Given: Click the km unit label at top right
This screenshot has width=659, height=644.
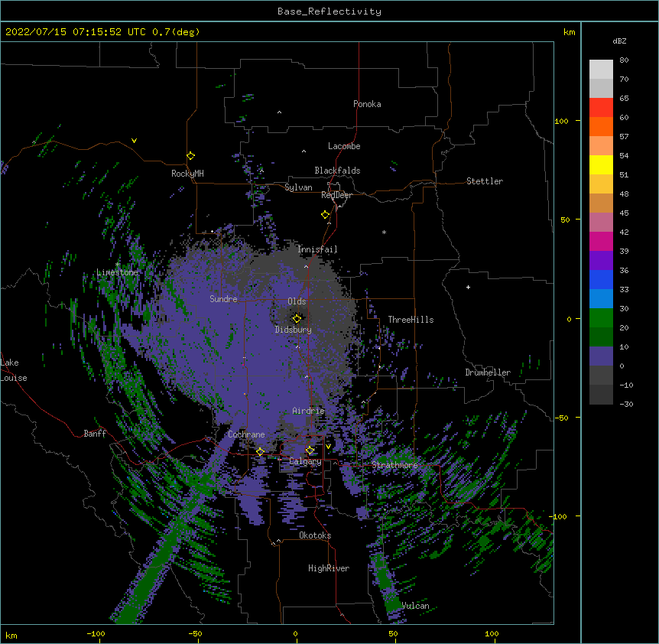Looking at the screenshot, I should tap(569, 32).
